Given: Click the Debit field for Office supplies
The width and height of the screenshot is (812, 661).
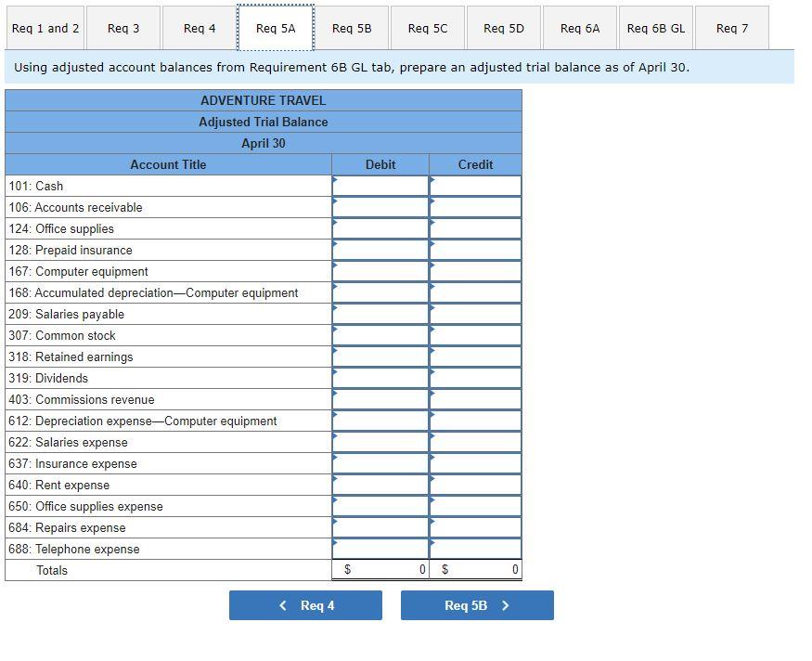Looking at the screenshot, I should coord(380,228).
